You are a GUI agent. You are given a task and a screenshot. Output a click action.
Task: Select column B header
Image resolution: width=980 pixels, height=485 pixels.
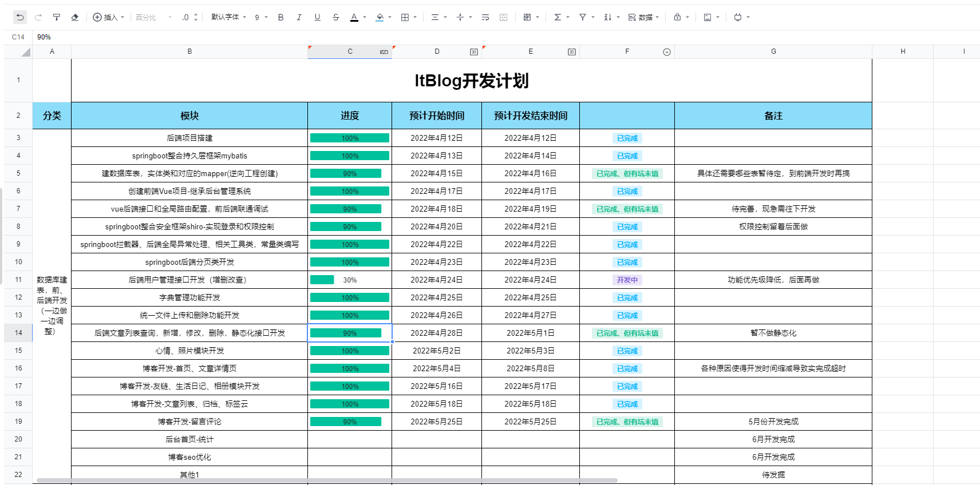point(189,51)
